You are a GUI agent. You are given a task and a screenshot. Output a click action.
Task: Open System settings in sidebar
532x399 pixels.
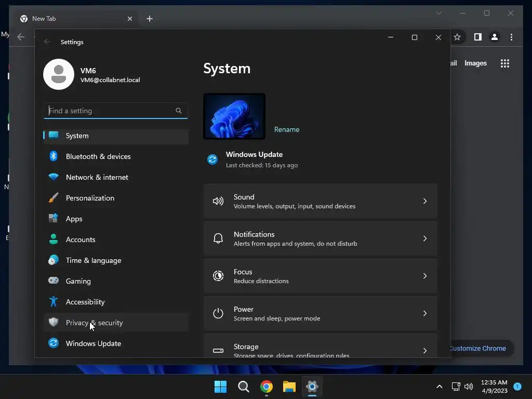pyautogui.click(x=116, y=136)
